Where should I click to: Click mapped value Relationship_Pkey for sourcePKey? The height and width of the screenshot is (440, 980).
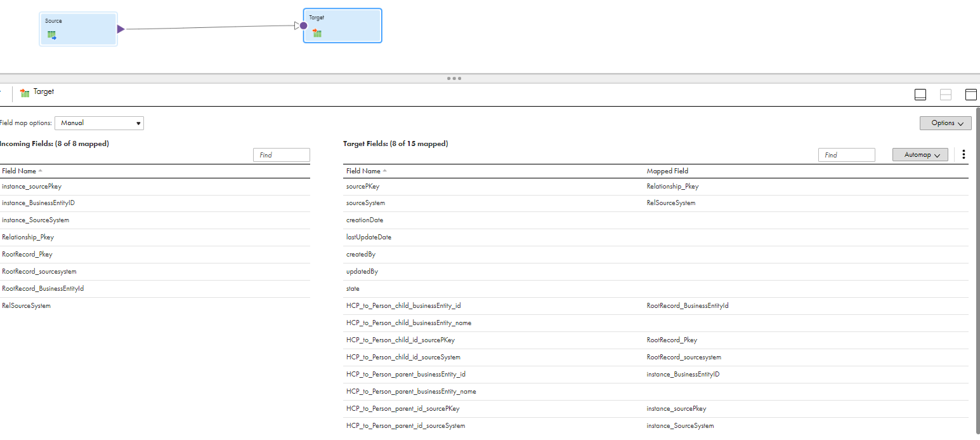672,187
